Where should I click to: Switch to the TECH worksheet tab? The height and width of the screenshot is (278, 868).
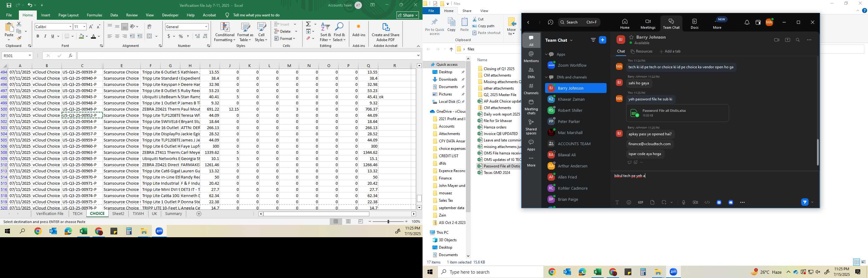point(77,214)
